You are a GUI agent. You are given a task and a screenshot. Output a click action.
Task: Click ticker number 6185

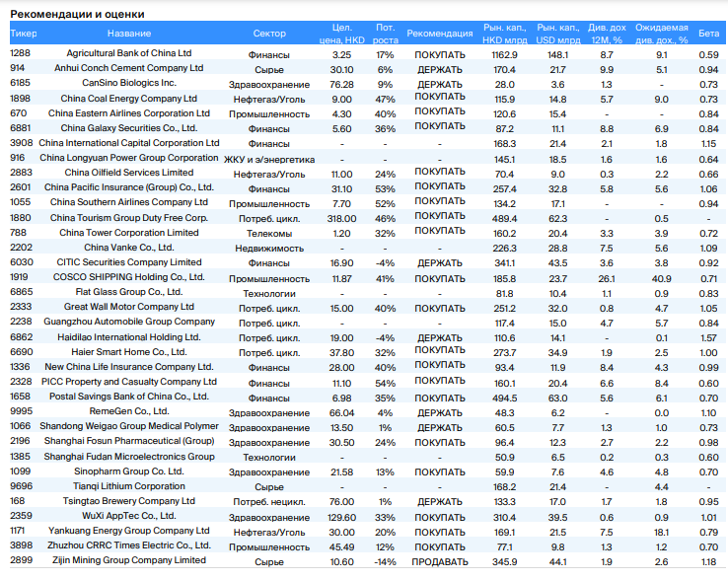pos(20,83)
